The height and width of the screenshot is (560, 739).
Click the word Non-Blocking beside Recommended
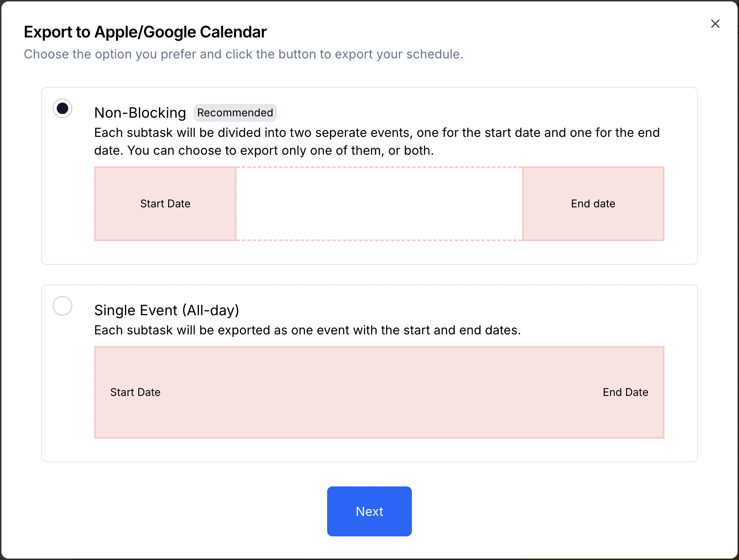(140, 113)
